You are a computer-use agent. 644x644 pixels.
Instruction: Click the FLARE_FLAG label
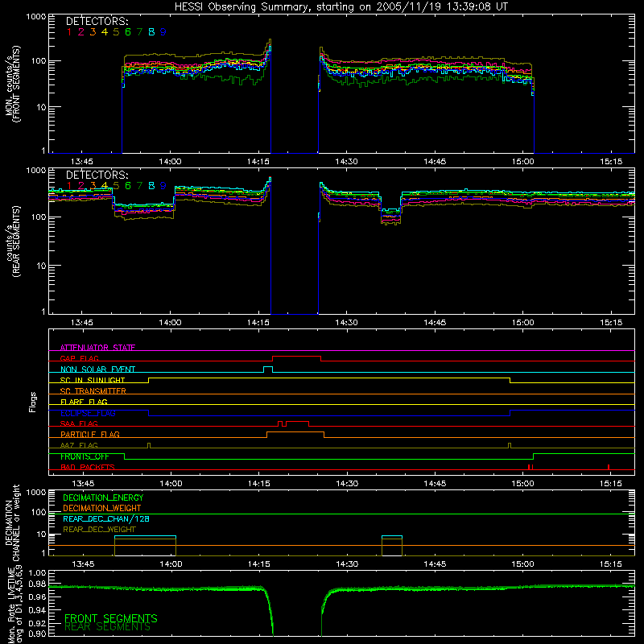(84, 402)
